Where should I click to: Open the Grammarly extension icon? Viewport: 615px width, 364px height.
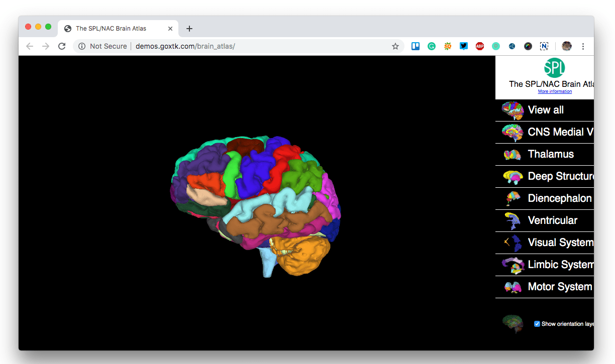tap(432, 46)
